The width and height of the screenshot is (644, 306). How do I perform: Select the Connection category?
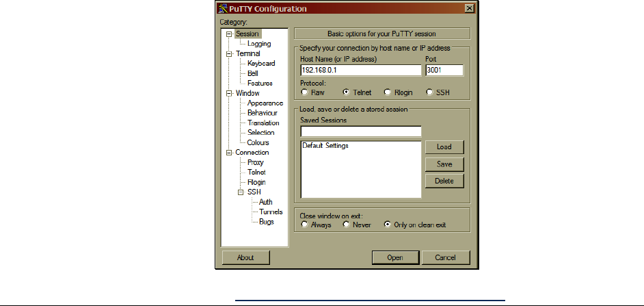[252, 152]
